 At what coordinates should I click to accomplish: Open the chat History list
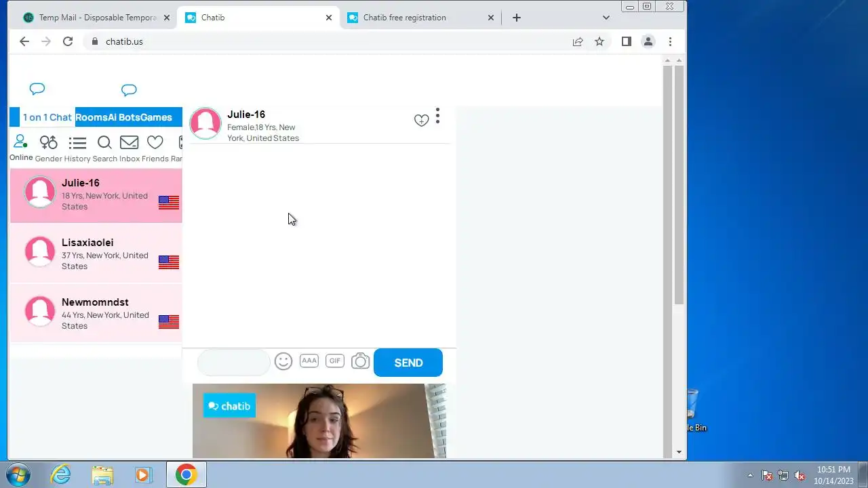pos(77,148)
